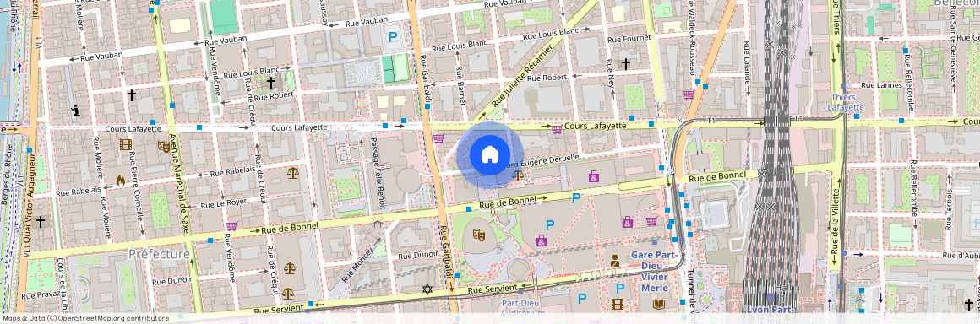Click the church cross between Rue Louis Blanc and Rue Robert

(x=271, y=82)
